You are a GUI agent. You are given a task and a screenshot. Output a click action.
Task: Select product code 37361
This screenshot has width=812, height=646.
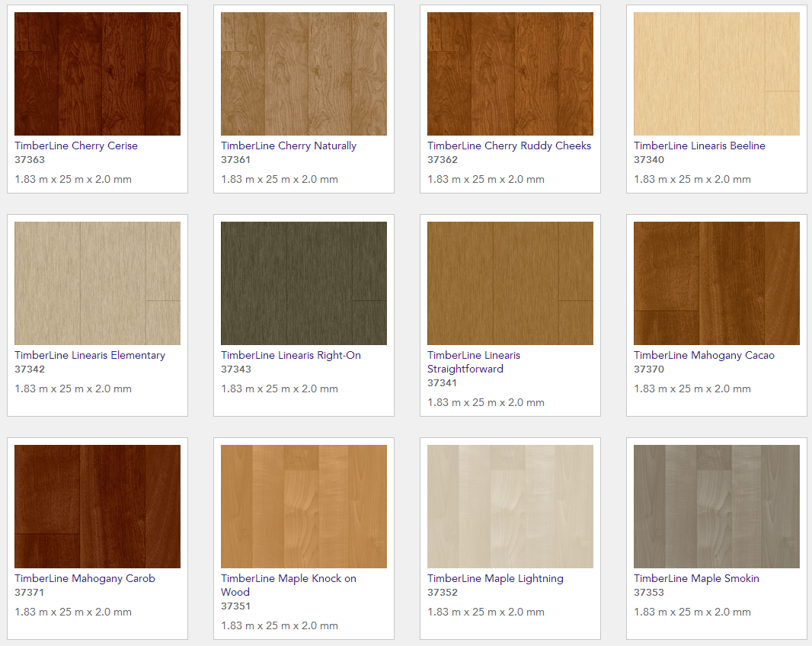pyautogui.click(x=235, y=159)
